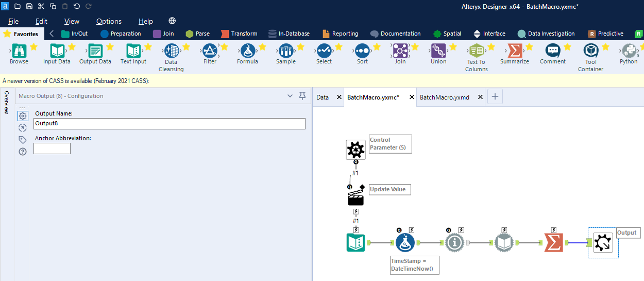Close the BatchMacro.yxmc tab
The width and height of the screenshot is (644, 281).
411,97
